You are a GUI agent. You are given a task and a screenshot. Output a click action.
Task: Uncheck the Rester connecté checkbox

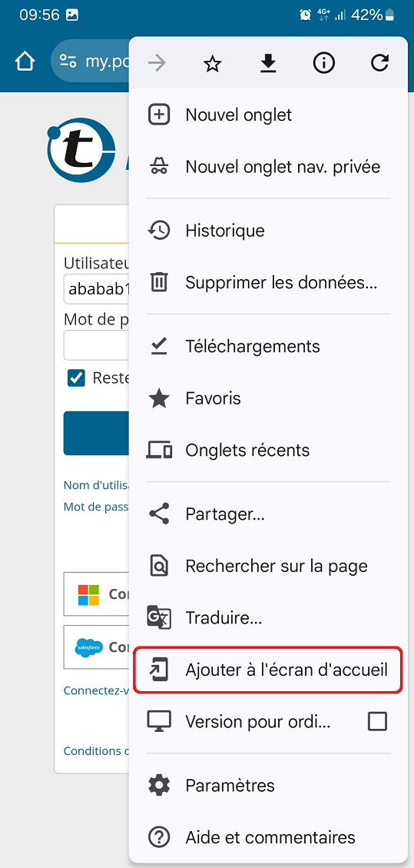point(76,377)
